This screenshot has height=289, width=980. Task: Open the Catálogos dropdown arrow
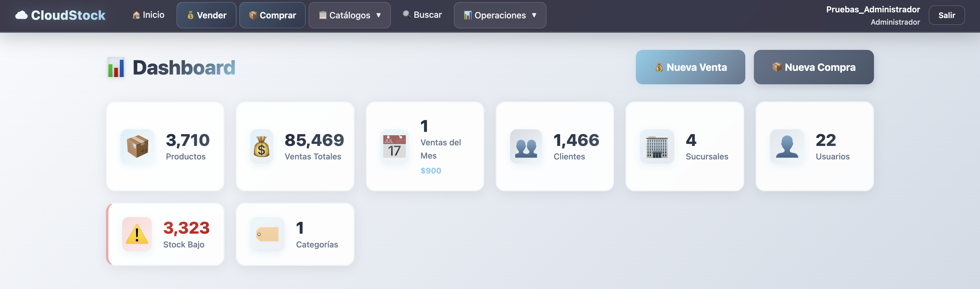point(379,15)
